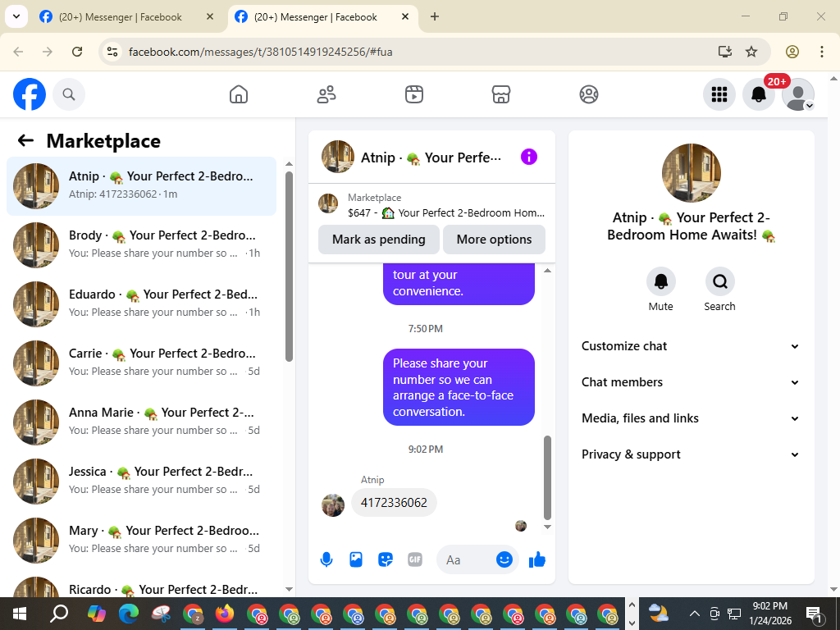
Task: Click the chat messages scrollbar thumb
Action: pos(547,478)
